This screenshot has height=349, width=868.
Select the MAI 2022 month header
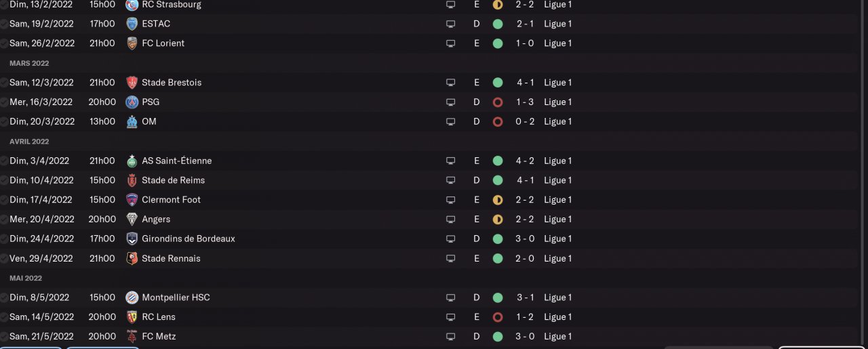pyautogui.click(x=26, y=279)
